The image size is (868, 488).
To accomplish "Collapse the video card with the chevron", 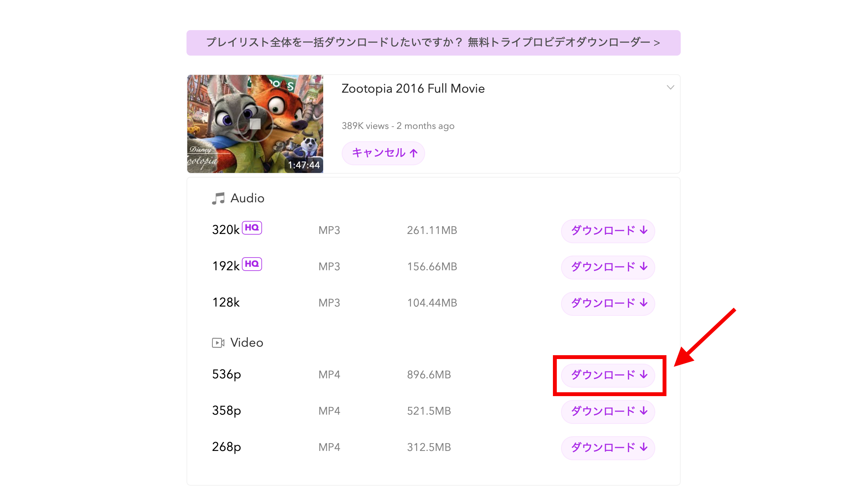I will point(670,88).
